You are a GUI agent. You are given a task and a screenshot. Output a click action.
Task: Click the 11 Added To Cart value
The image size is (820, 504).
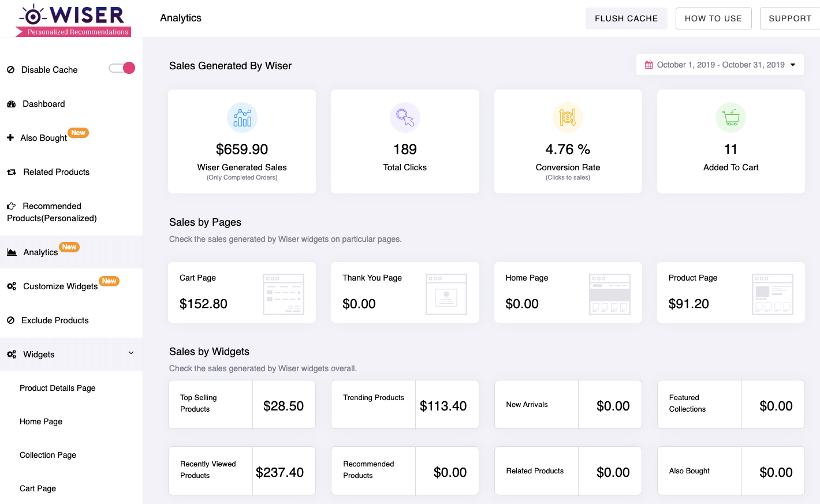click(x=731, y=150)
